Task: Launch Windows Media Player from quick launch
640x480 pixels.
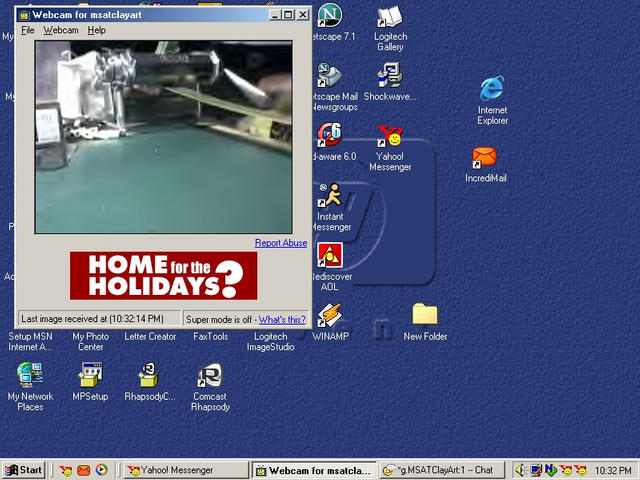Action: [102, 470]
